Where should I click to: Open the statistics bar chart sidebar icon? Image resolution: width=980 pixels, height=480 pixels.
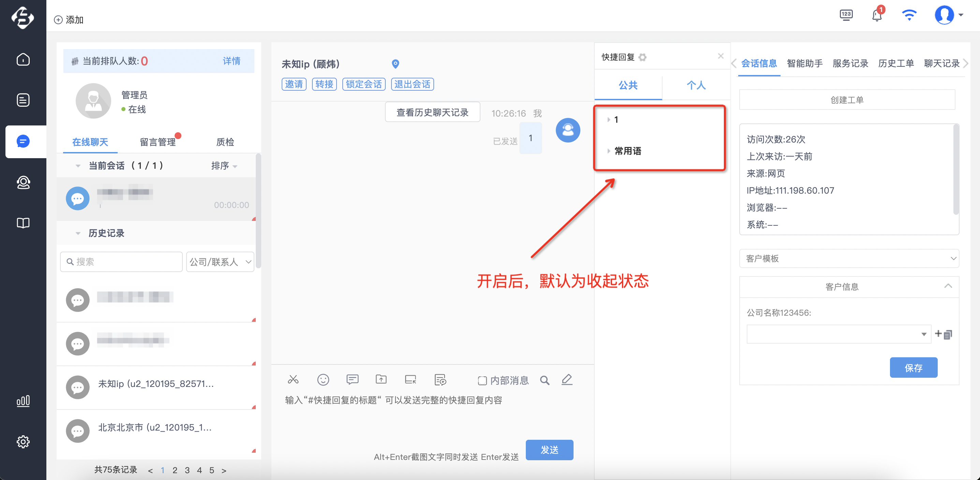23,401
